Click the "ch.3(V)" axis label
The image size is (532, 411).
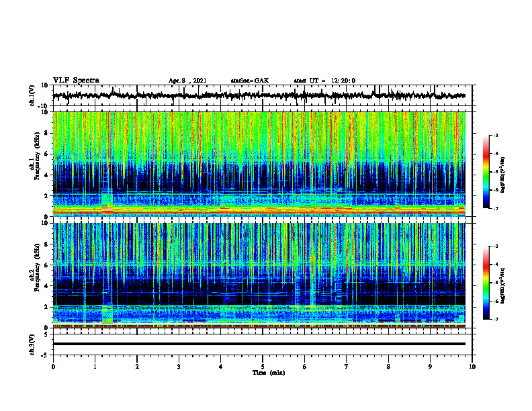click(32, 345)
